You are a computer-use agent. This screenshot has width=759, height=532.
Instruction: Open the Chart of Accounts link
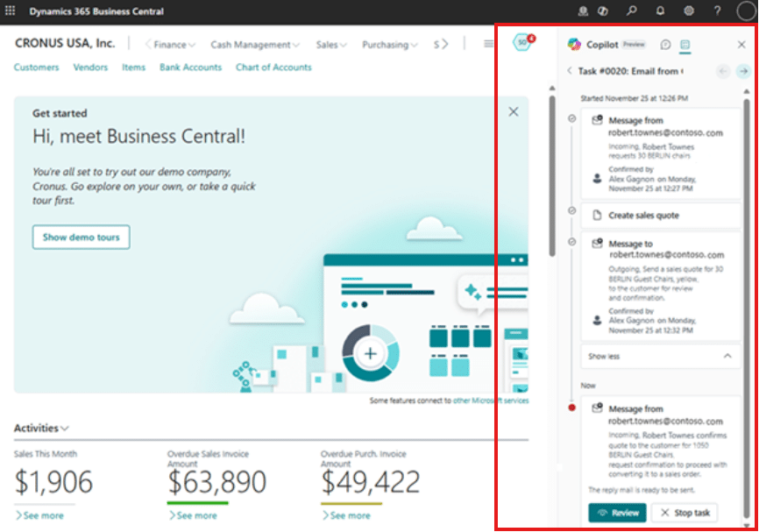pyautogui.click(x=273, y=67)
